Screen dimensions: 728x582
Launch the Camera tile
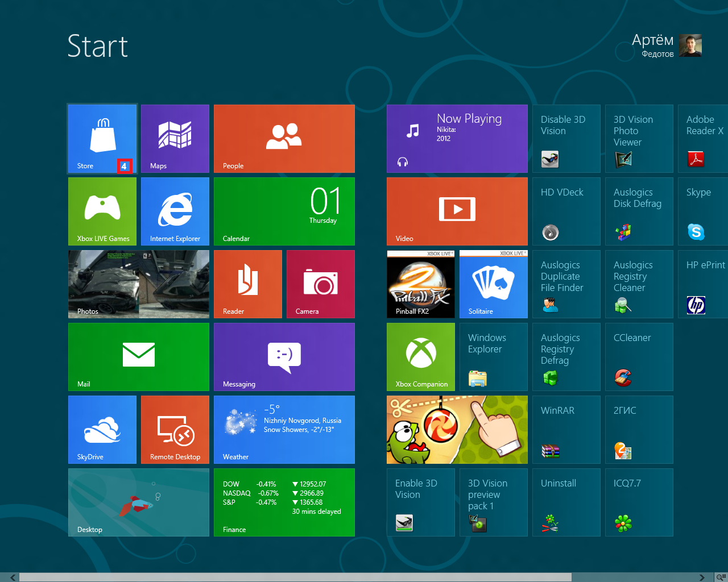point(321,284)
